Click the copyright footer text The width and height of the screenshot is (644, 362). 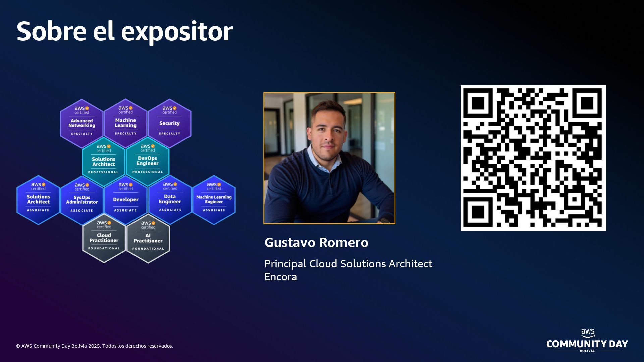pyautogui.click(x=95, y=346)
